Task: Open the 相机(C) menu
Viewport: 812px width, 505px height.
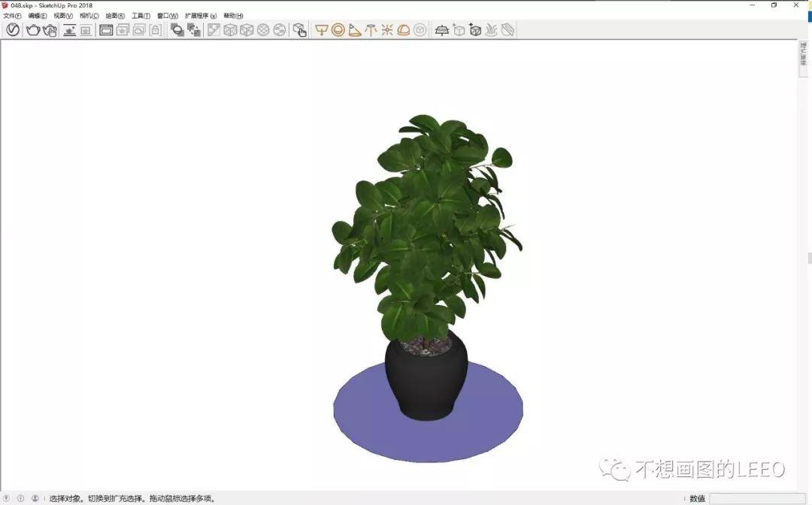Action: click(x=89, y=16)
